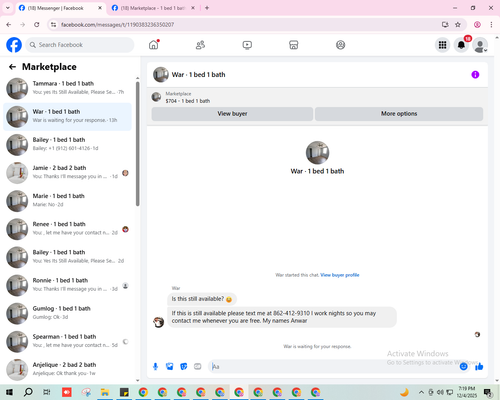This screenshot has height=400, width=500.
Task: Open the Renee 1 bed 1 bath chat
Action: pos(67,229)
